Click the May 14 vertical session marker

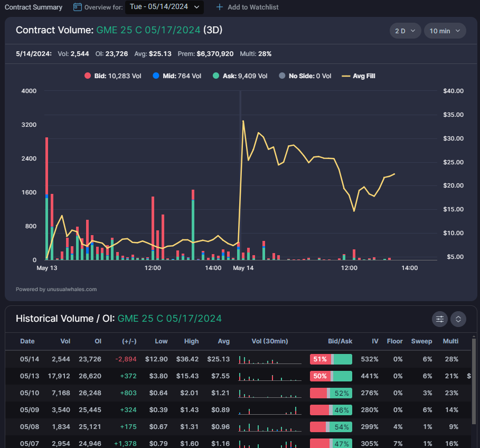[241, 175]
